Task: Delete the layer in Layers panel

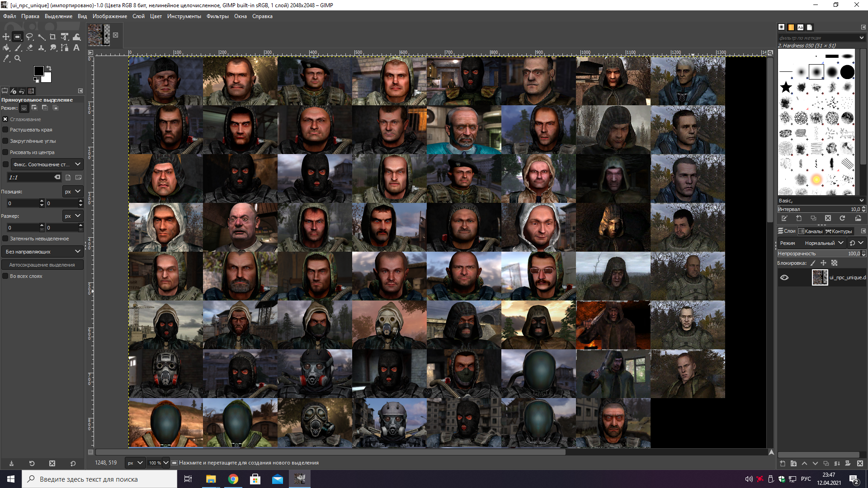Action: point(860,464)
